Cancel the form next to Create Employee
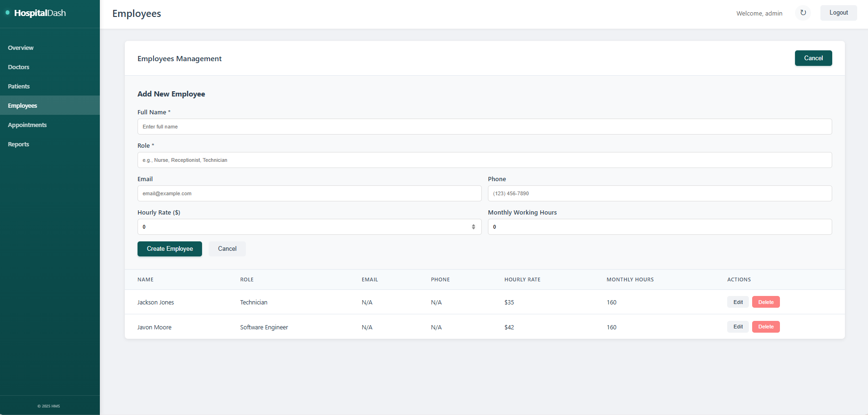This screenshot has width=868, height=415. [x=227, y=249]
